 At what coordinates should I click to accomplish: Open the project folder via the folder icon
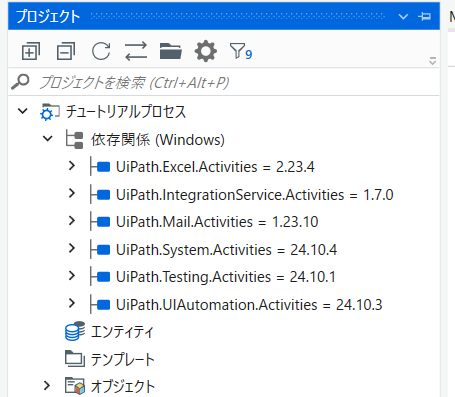click(171, 51)
